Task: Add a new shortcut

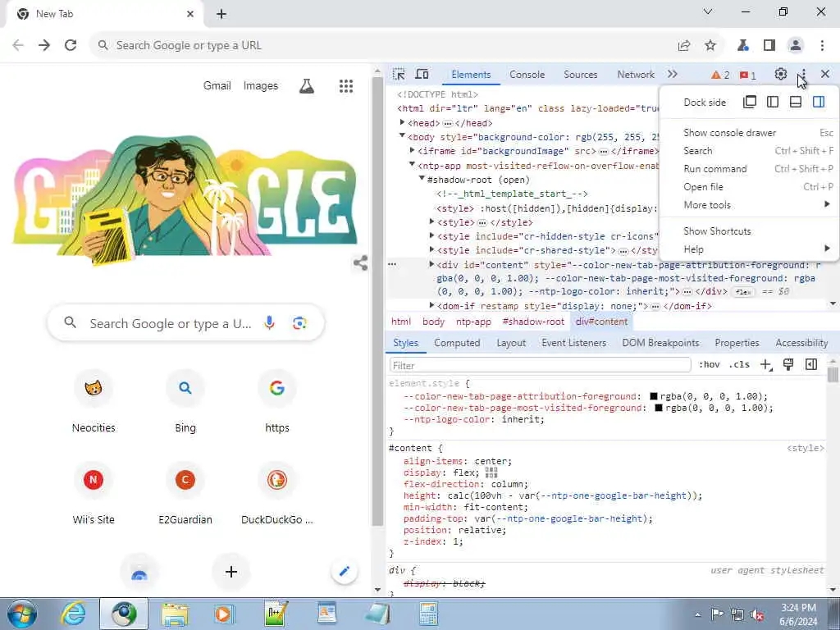Action: pos(231,572)
